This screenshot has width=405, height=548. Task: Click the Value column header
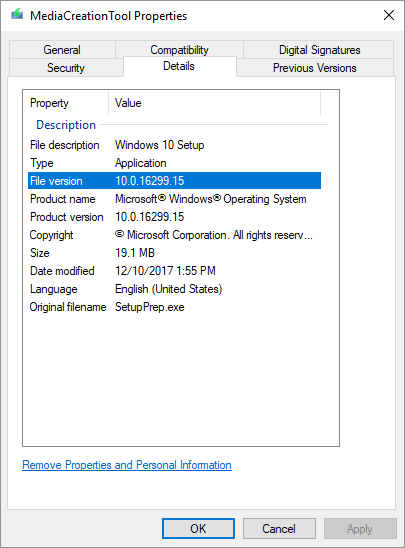[215, 103]
